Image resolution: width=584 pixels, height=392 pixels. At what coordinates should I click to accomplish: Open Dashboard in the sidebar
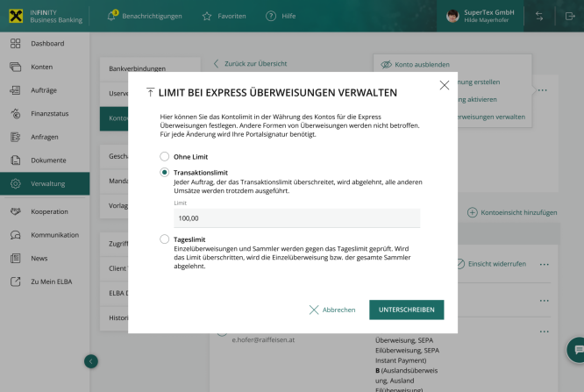click(x=46, y=43)
